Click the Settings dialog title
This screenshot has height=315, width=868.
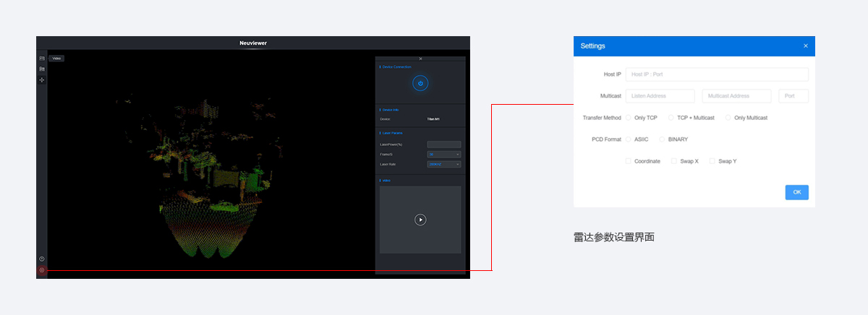click(x=593, y=46)
